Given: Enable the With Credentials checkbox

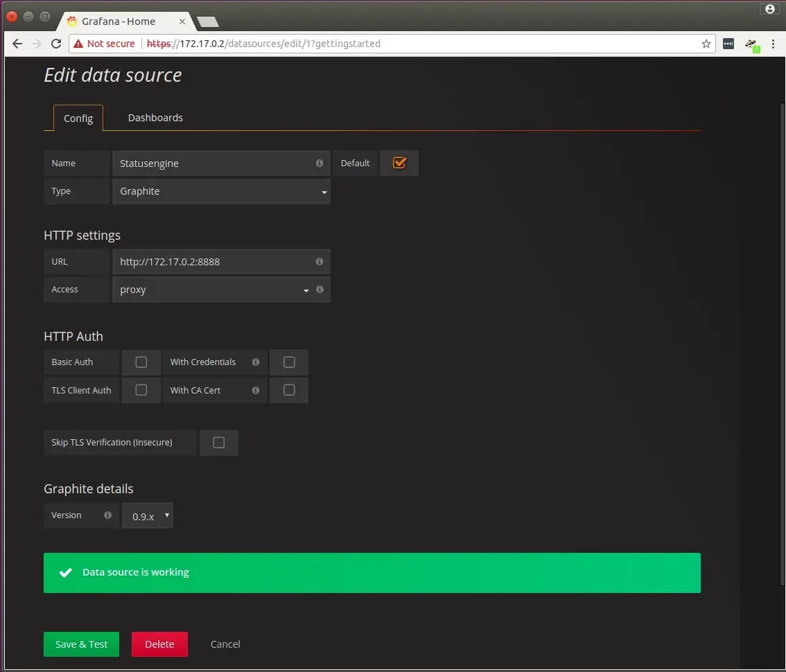Looking at the screenshot, I should 289,362.
